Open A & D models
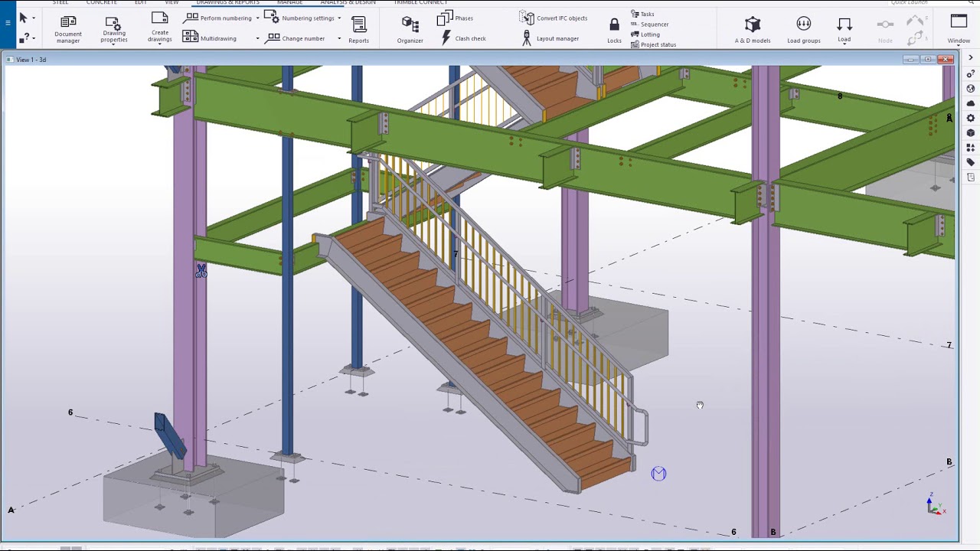 pos(753,29)
